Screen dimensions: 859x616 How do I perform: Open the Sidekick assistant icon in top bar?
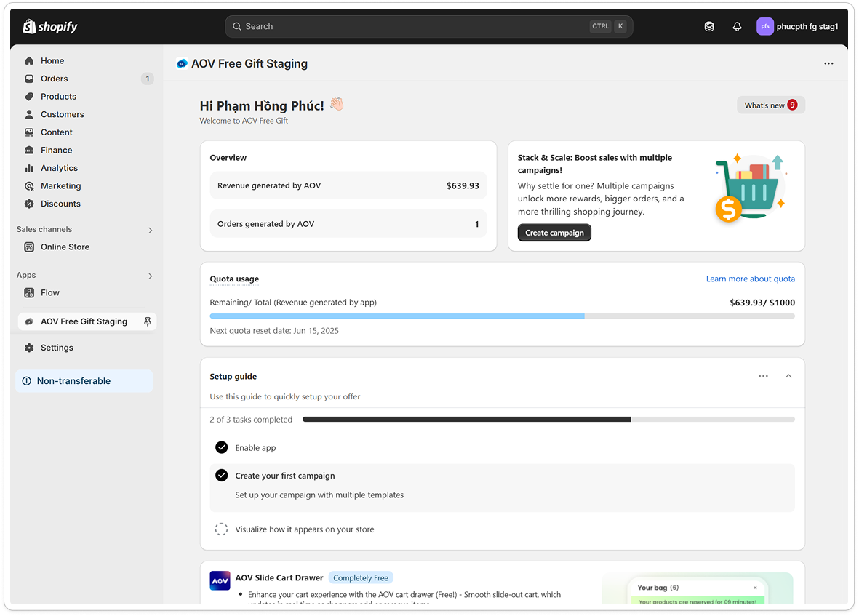coord(709,26)
